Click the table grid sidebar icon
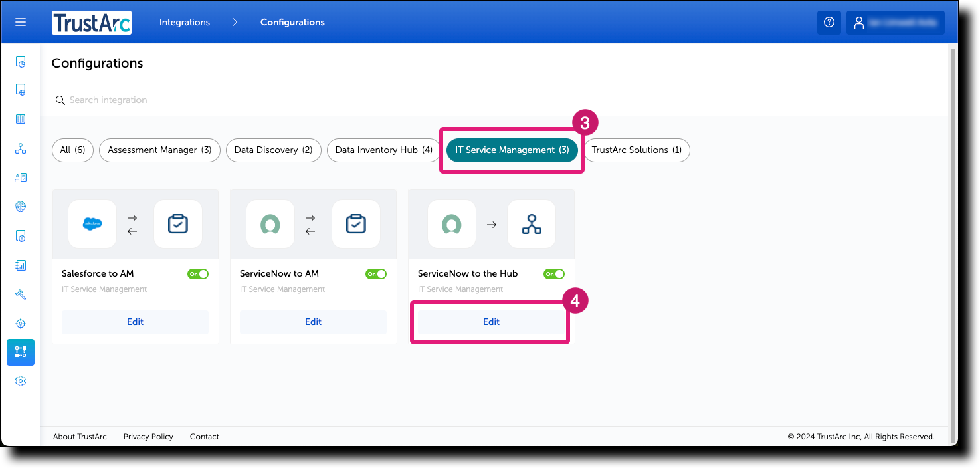The width and height of the screenshot is (980, 468). pyautogui.click(x=21, y=118)
